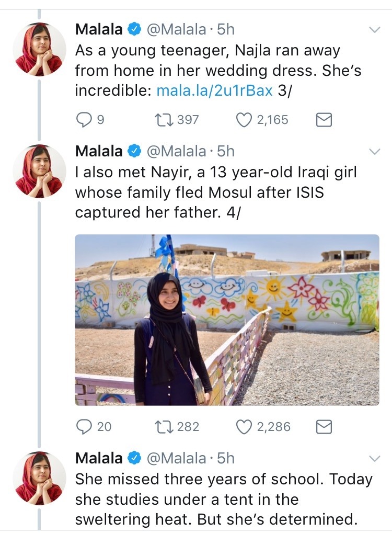Open chevron menu on Nayir tweet
Image resolution: width=392 pixels, height=533 pixels.
pyautogui.click(x=375, y=152)
